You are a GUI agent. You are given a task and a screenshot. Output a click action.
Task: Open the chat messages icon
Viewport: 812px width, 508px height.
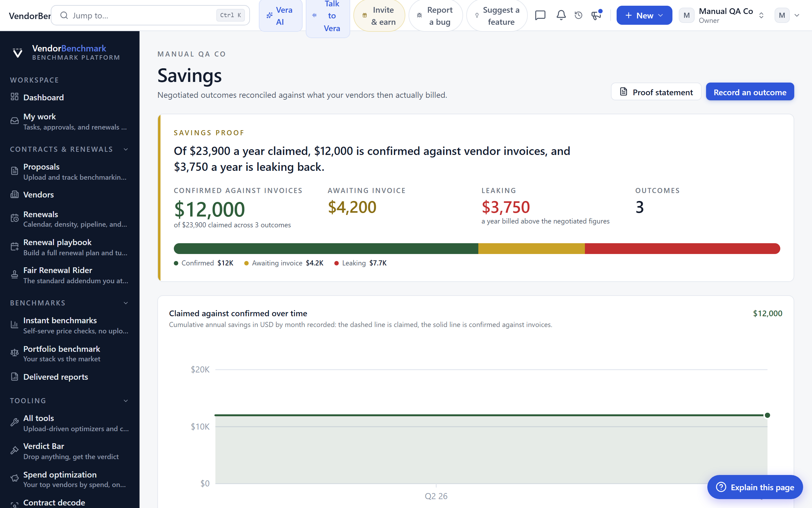(x=540, y=15)
